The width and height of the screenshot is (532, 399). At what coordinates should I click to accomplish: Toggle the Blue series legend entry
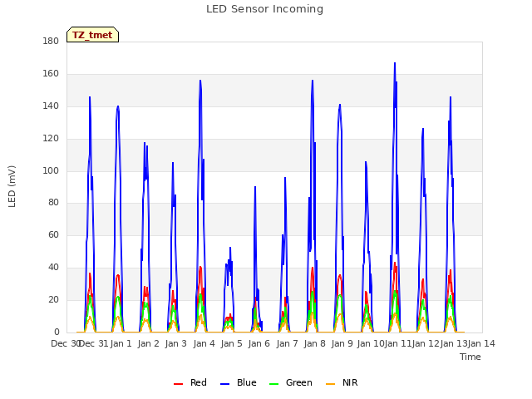tap(239, 382)
